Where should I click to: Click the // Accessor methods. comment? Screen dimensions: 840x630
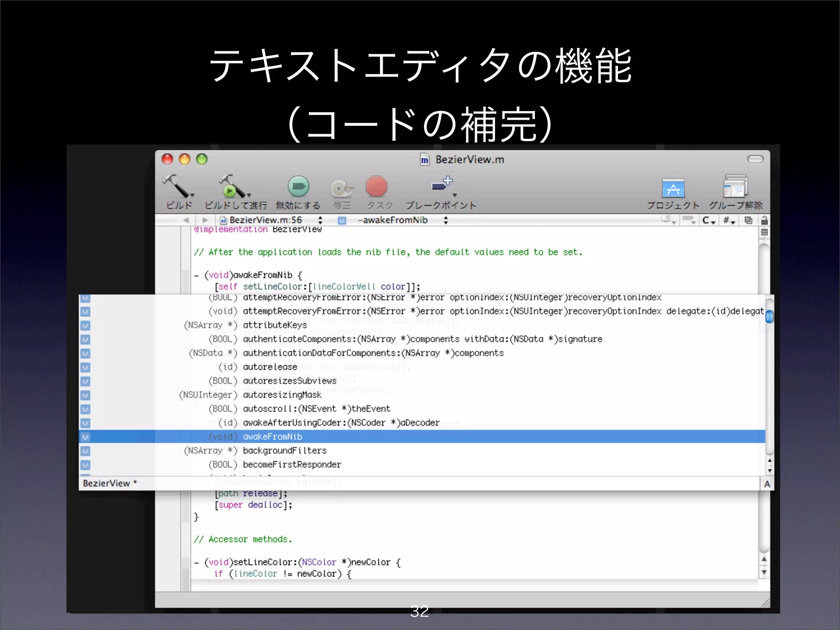(x=243, y=539)
